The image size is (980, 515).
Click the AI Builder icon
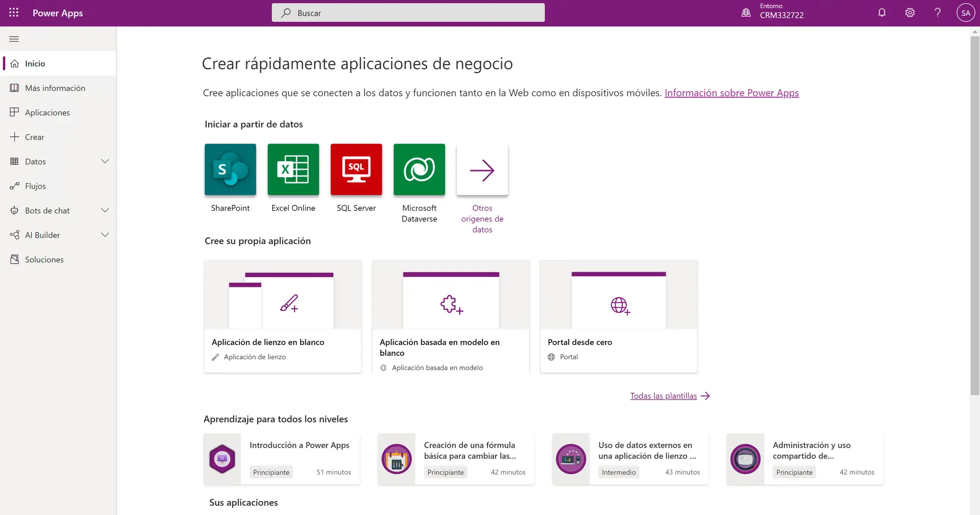coord(15,235)
